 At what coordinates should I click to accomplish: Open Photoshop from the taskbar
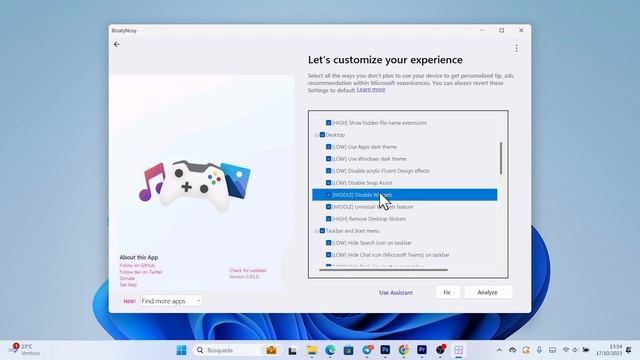(385, 350)
